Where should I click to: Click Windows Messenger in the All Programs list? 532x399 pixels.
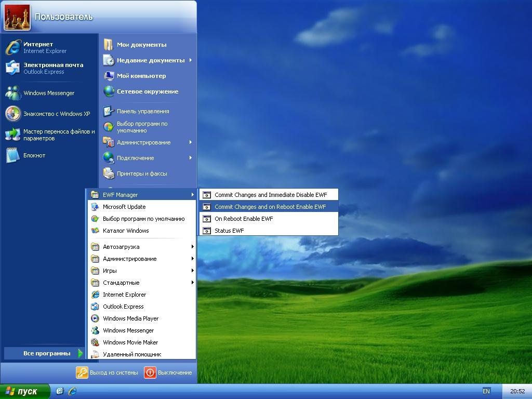[x=142, y=330]
